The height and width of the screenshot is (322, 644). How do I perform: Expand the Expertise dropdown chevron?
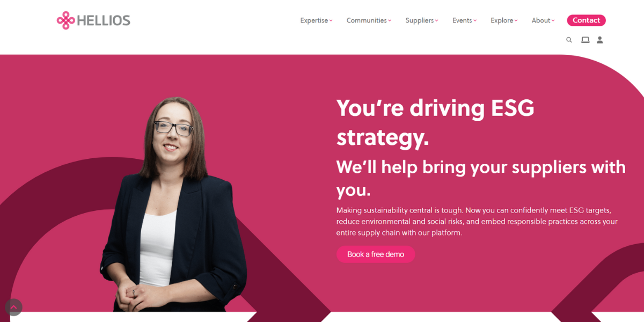click(x=331, y=21)
